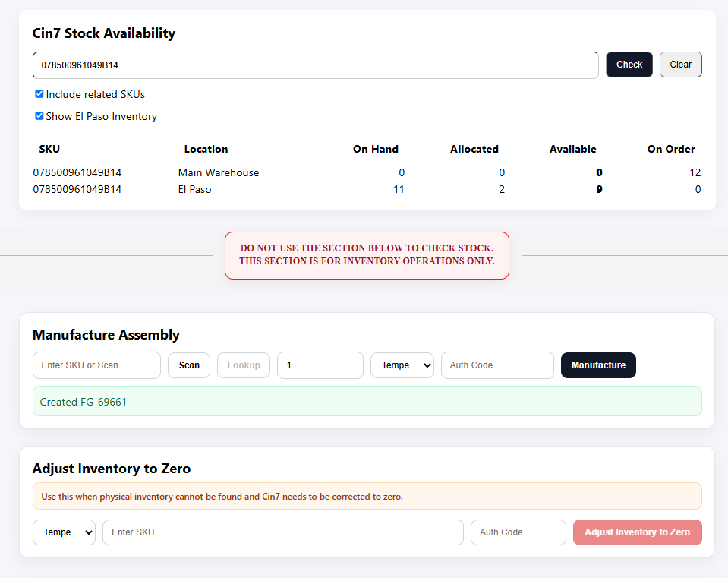
Task: Open the Tempe dropdown beside quantity
Action: click(x=402, y=365)
